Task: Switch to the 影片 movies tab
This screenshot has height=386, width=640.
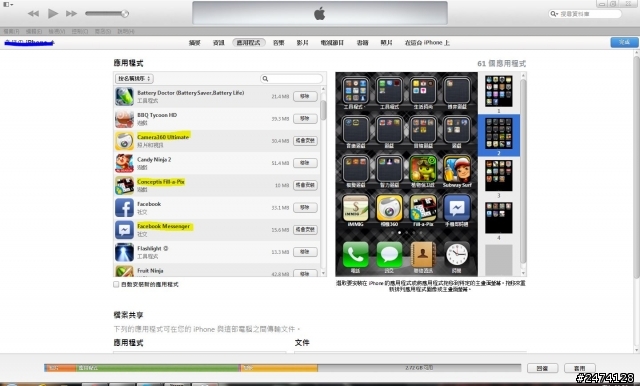Action: click(x=302, y=42)
